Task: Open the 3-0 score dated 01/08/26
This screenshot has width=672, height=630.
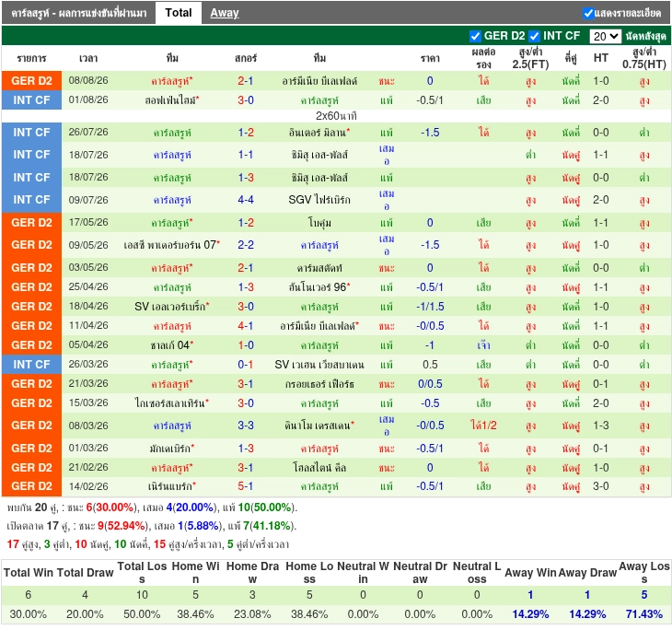Action: 246,99
